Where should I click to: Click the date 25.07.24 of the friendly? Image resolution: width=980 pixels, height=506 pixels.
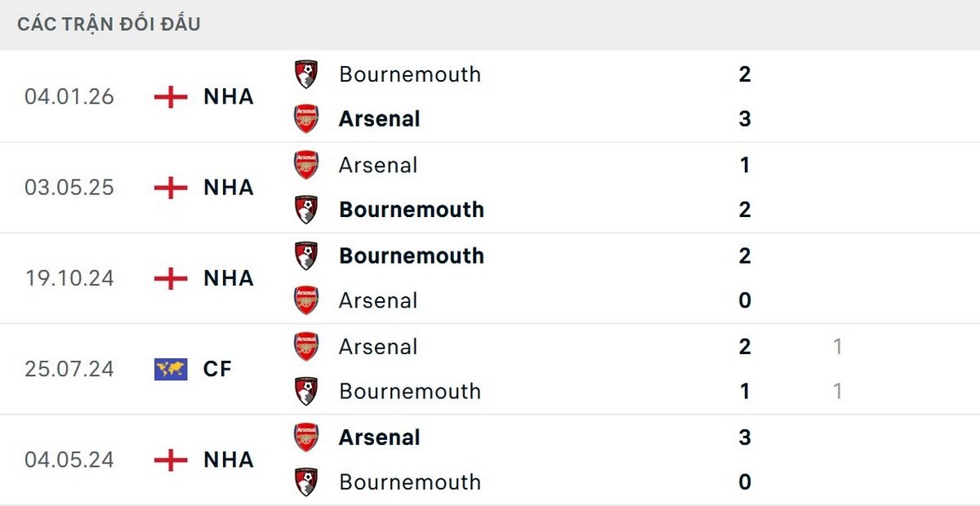pyautogui.click(x=69, y=369)
